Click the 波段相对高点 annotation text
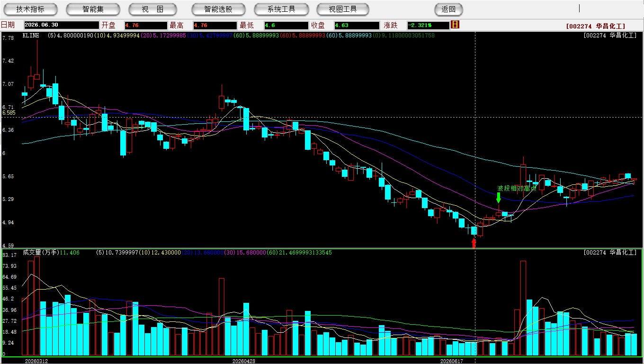The width and height of the screenshot is (644, 364). point(517,188)
